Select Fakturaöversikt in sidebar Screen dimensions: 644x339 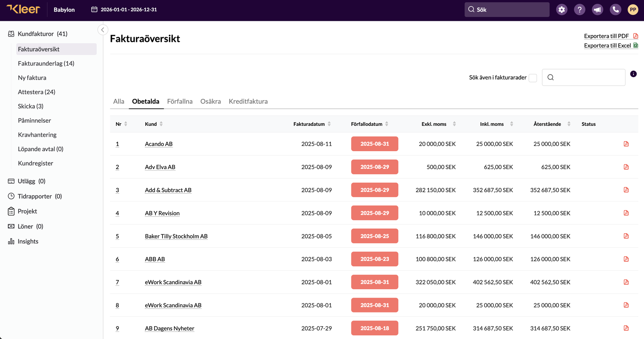tap(56, 49)
